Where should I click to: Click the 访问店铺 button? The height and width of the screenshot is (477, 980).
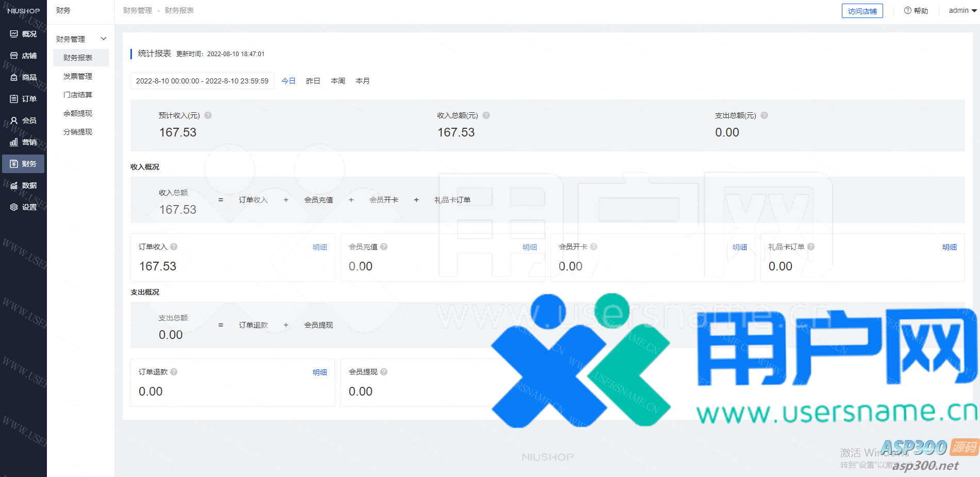tap(862, 11)
